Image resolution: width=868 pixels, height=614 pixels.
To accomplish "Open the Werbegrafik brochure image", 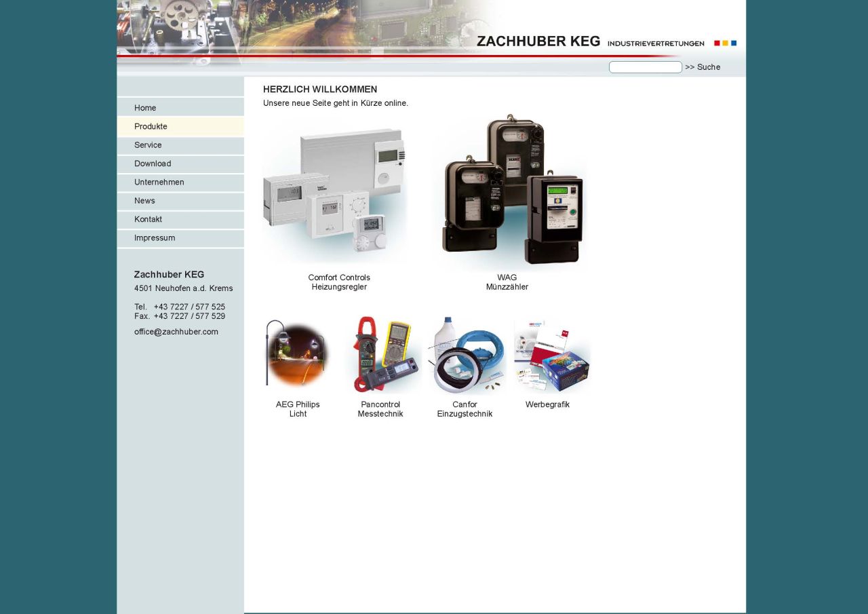I will pos(551,355).
